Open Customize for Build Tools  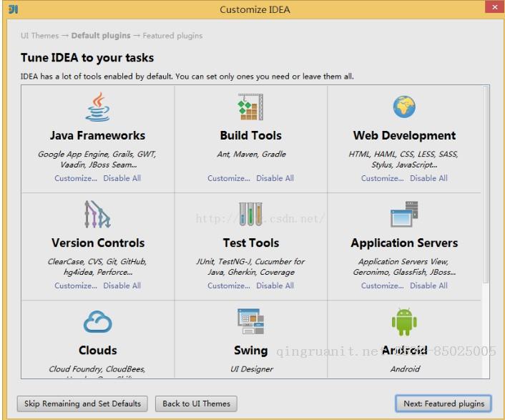[x=229, y=178]
